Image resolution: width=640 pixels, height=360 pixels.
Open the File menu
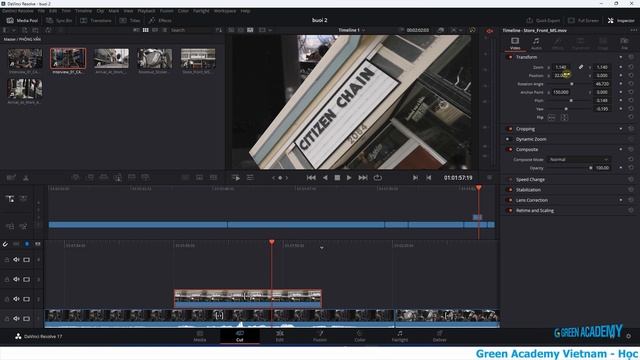41,11
